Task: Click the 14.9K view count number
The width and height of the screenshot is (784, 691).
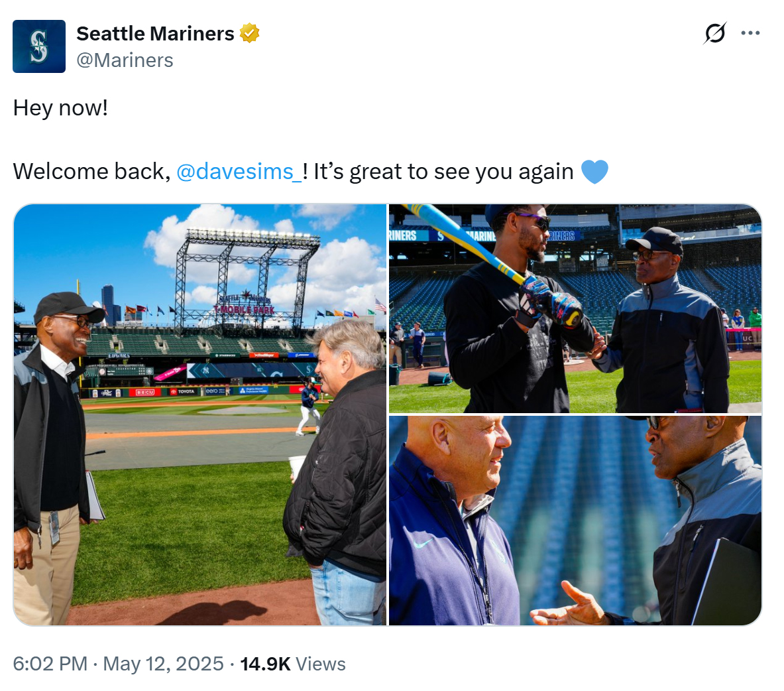Action: (265, 664)
